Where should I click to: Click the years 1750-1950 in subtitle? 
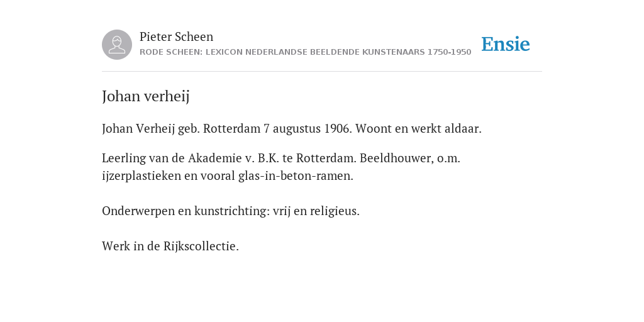tap(449, 52)
